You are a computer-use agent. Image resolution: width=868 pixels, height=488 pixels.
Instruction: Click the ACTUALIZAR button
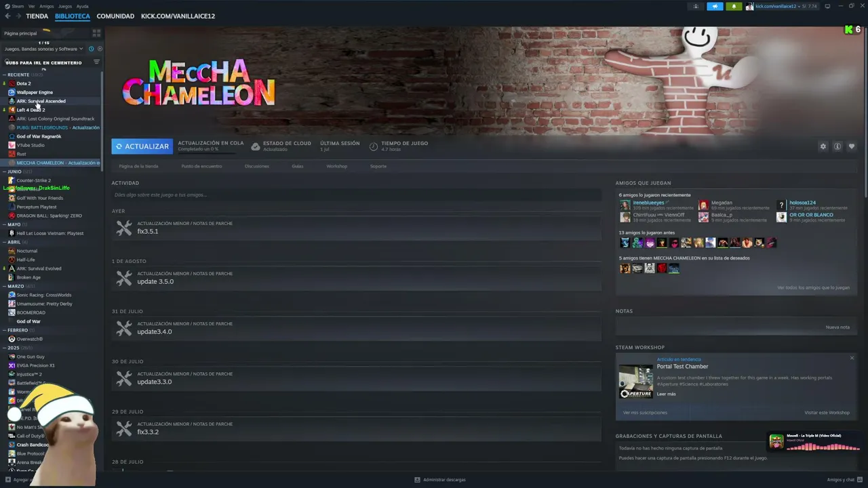[x=142, y=146]
